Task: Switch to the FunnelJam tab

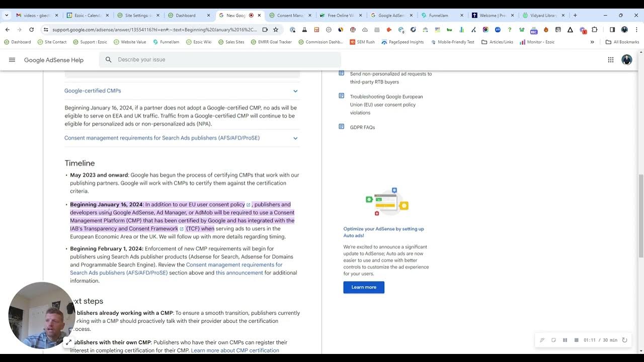Action: click(442, 15)
